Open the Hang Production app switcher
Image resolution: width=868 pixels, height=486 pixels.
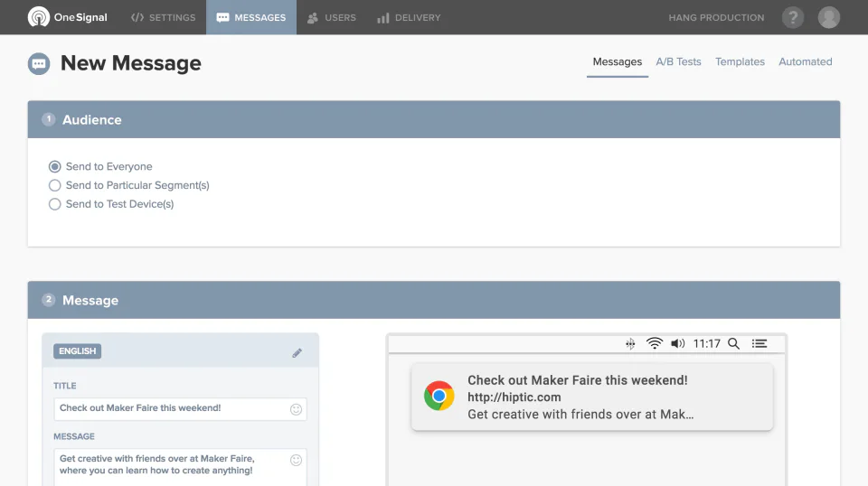tap(716, 17)
